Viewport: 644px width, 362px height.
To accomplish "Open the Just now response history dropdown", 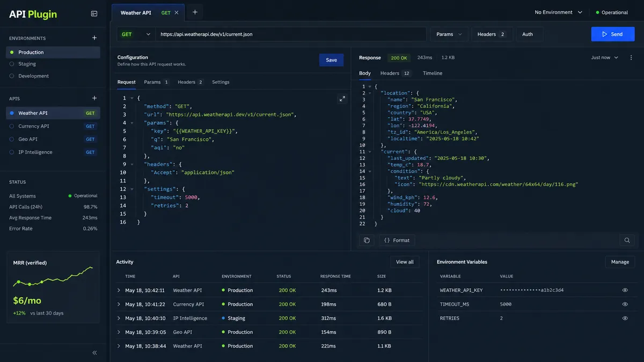I will 604,57.
